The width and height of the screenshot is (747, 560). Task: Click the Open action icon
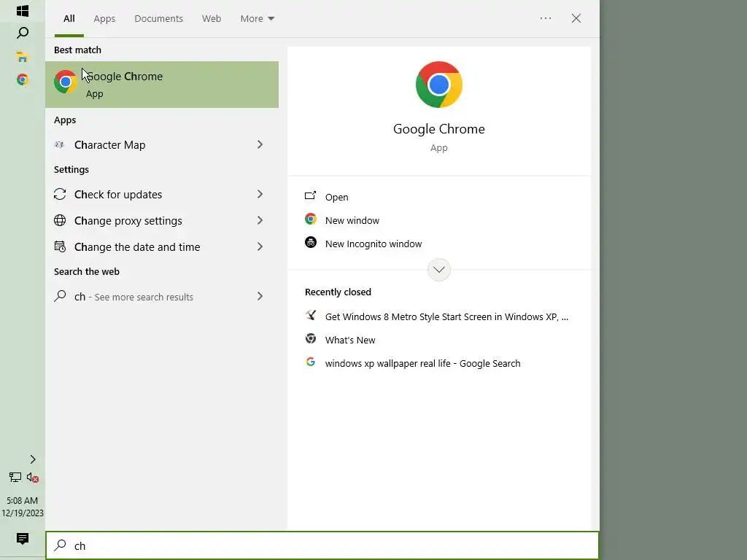311,195
